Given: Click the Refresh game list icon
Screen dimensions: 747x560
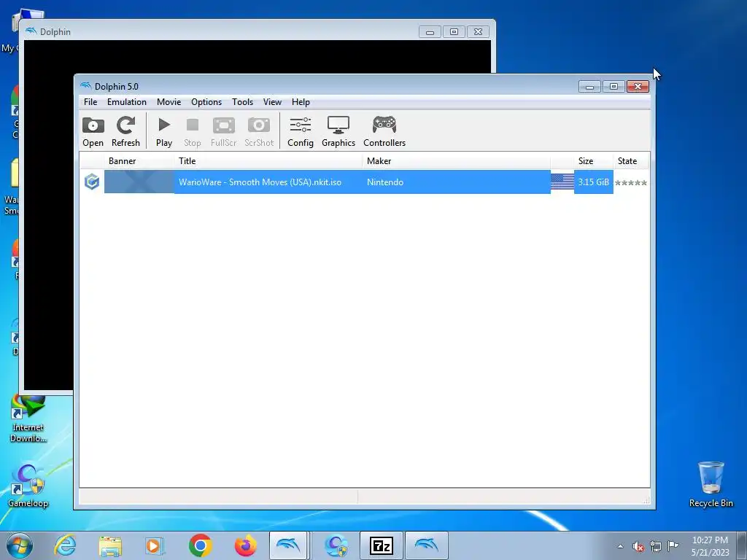Looking at the screenshot, I should pyautogui.click(x=125, y=131).
